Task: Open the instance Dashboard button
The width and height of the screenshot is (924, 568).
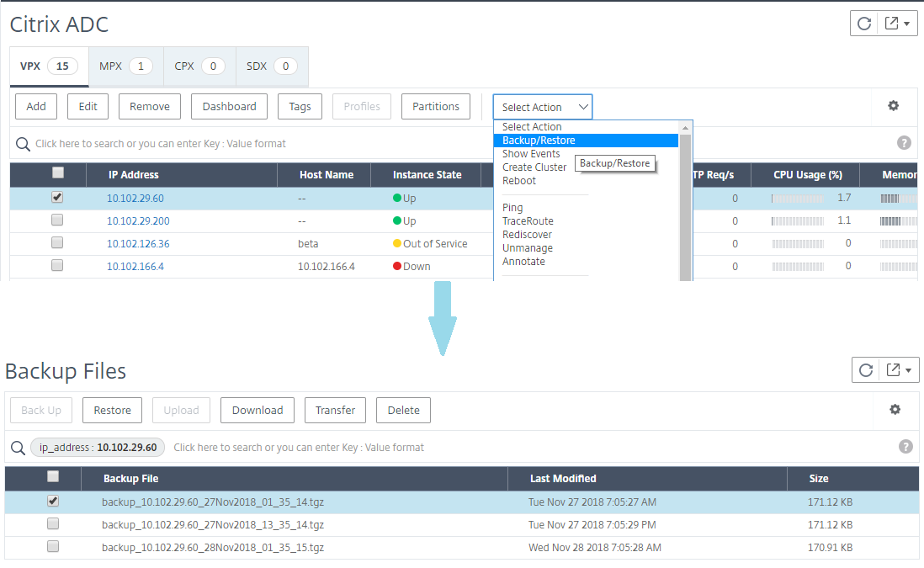Action: pos(229,107)
